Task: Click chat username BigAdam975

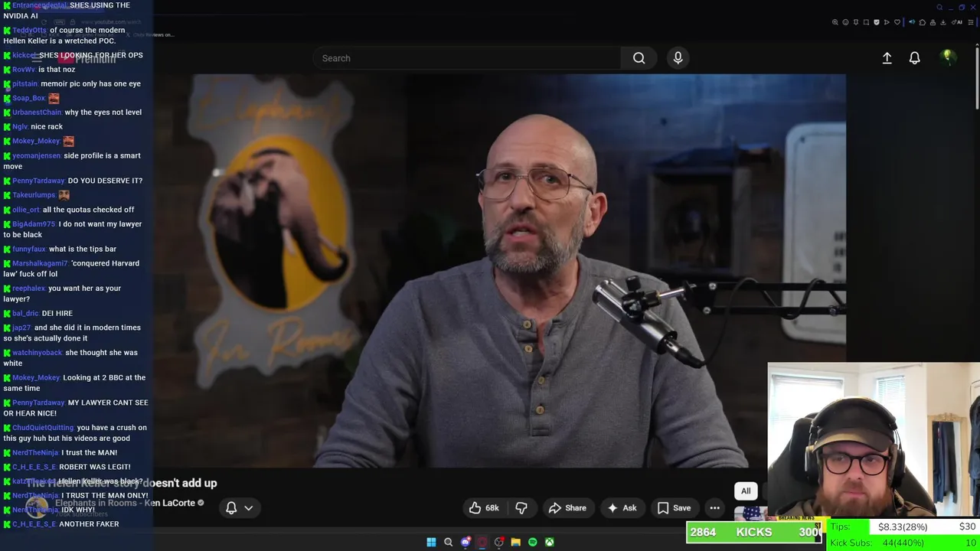Action: coord(34,224)
